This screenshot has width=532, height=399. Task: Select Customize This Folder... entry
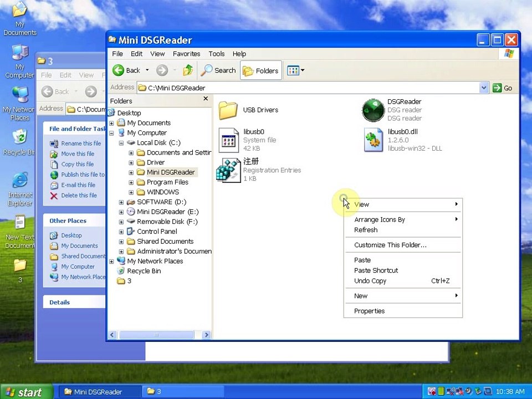403,245
